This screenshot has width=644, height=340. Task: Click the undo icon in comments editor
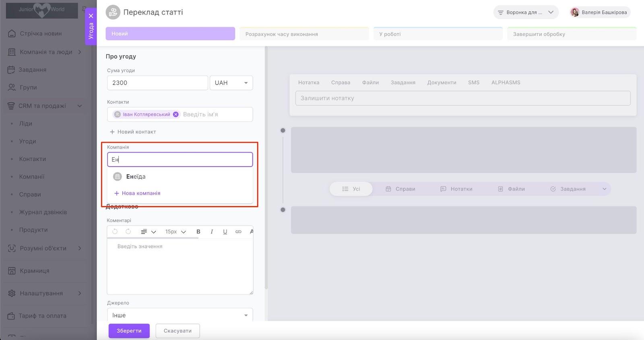click(x=115, y=232)
